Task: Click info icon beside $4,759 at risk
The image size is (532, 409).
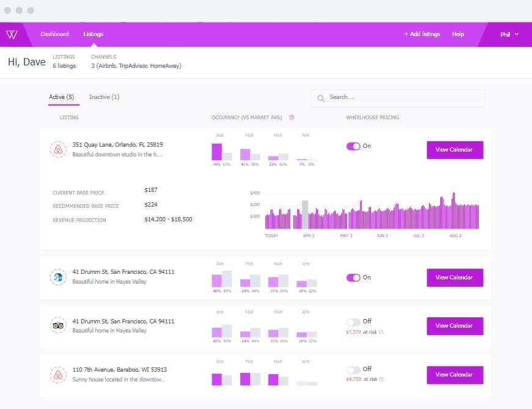Action: coord(382,379)
